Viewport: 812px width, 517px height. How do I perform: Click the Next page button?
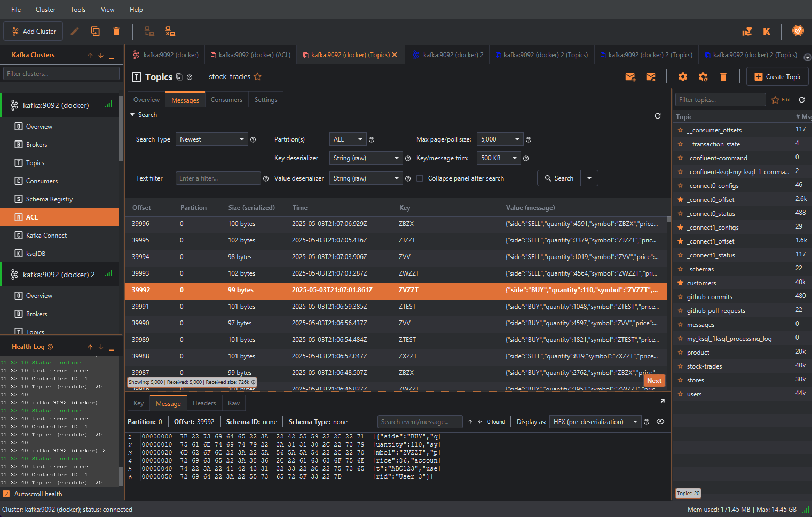pos(655,381)
